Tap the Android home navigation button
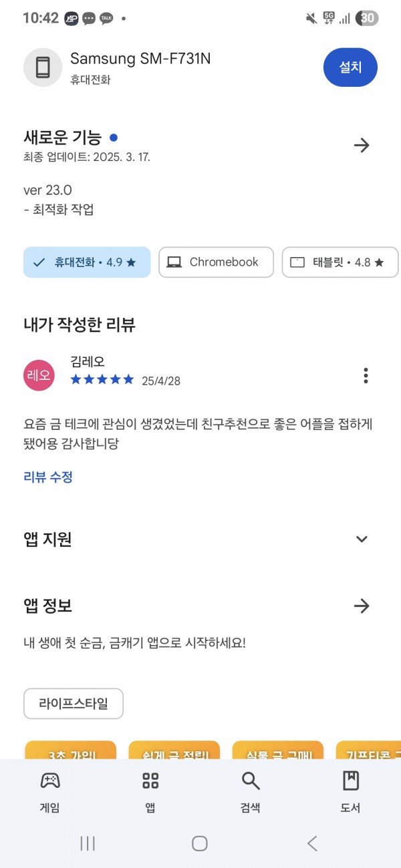 [x=200, y=843]
